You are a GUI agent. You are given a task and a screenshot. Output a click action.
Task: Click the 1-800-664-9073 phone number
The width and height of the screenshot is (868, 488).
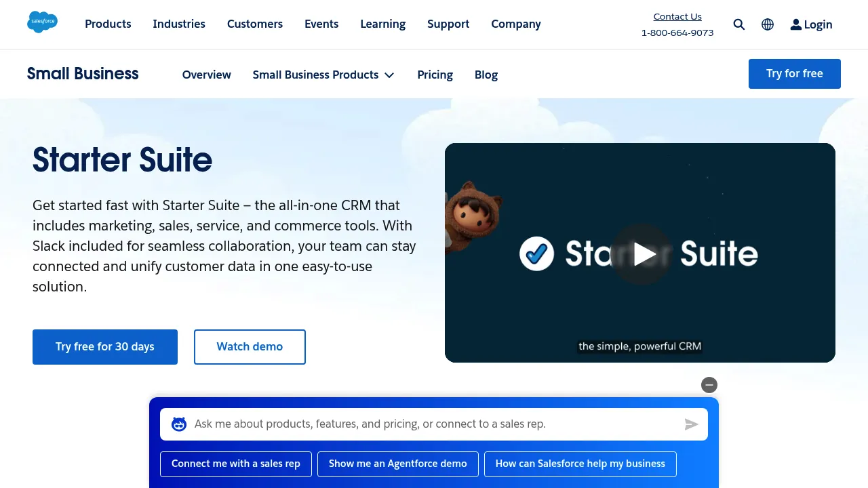(x=677, y=33)
